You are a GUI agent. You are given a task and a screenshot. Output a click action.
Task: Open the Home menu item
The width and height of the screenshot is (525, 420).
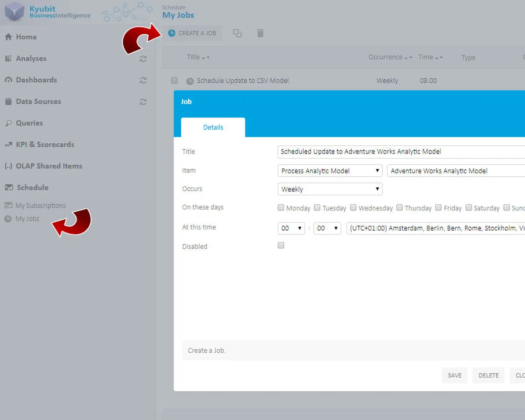(x=26, y=37)
